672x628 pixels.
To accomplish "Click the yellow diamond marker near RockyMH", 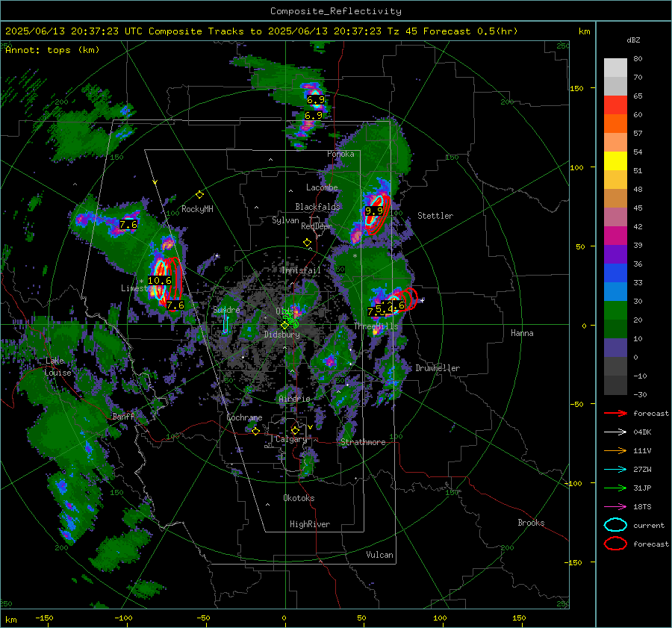I will pos(199,195).
